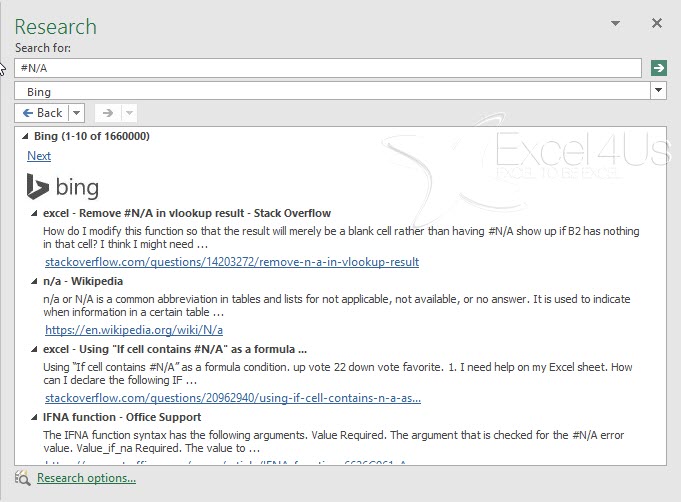Select the result title 'n/a - Wikipedia'

tap(83, 281)
